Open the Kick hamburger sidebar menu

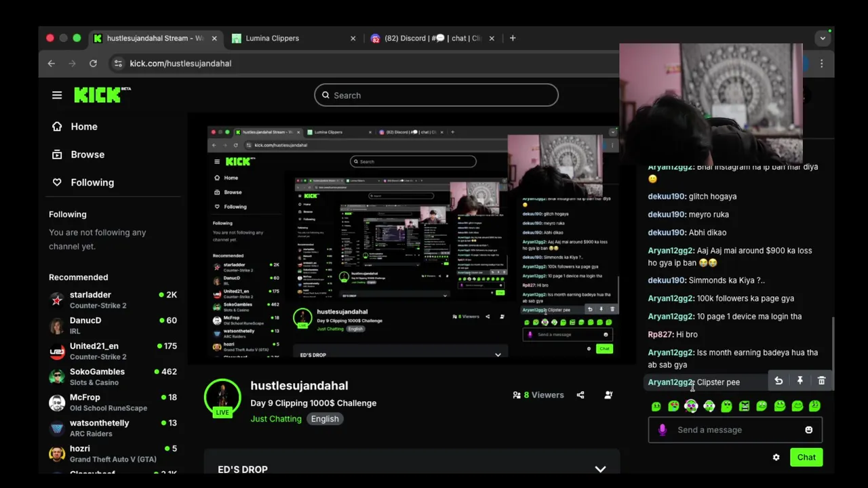point(57,96)
